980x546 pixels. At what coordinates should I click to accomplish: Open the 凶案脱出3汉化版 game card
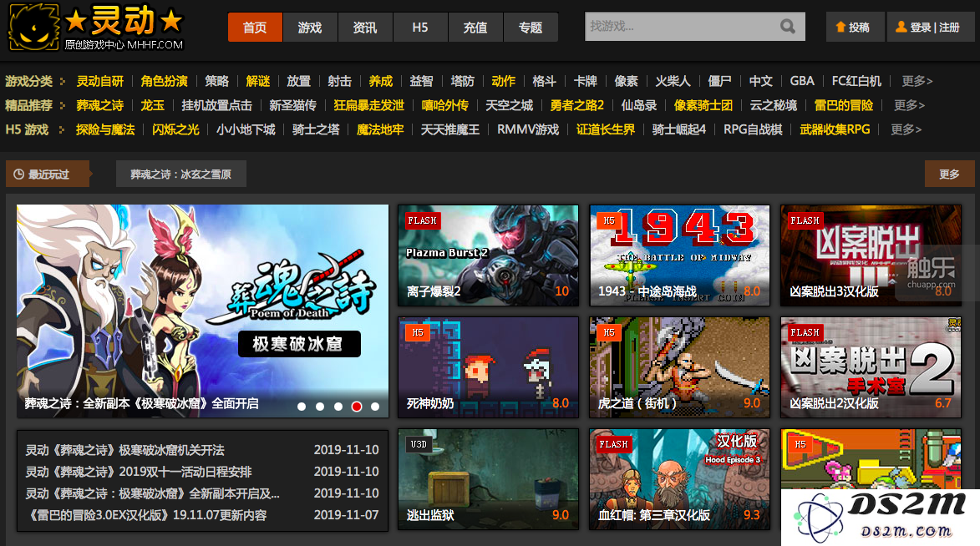click(x=871, y=255)
